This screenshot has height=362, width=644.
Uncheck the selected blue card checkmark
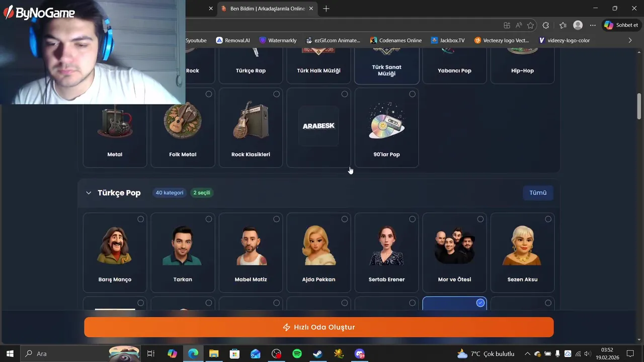pyautogui.click(x=480, y=303)
